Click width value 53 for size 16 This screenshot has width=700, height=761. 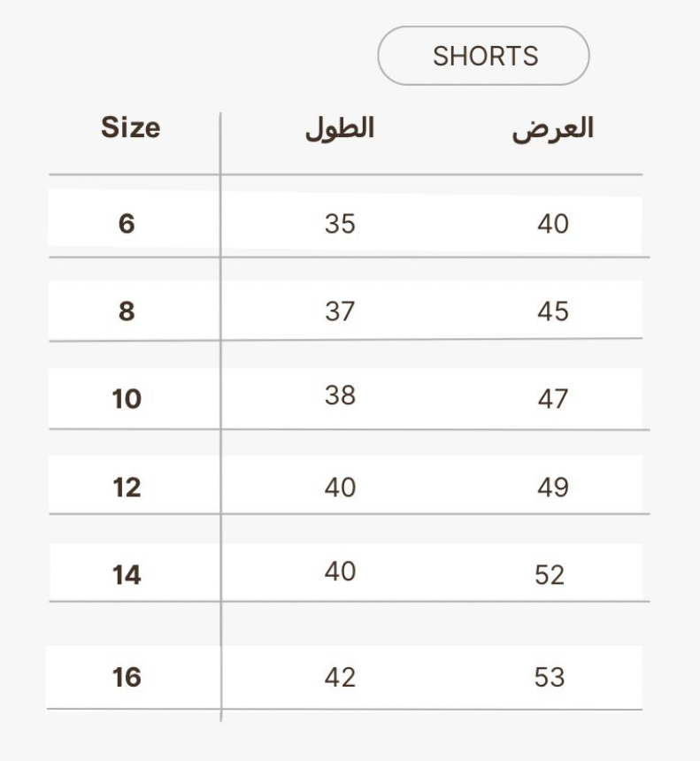coord(550,677)
